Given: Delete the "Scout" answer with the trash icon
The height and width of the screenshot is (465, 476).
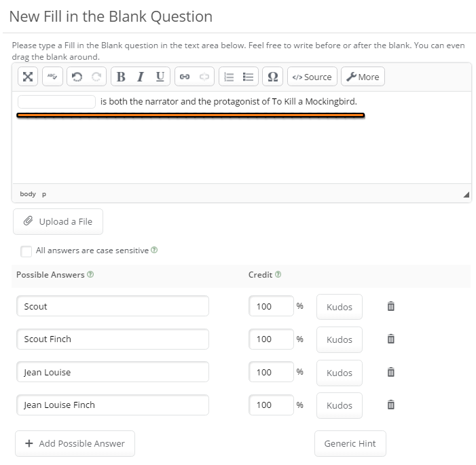Looking at the screenshot, I should pos(390,306).
